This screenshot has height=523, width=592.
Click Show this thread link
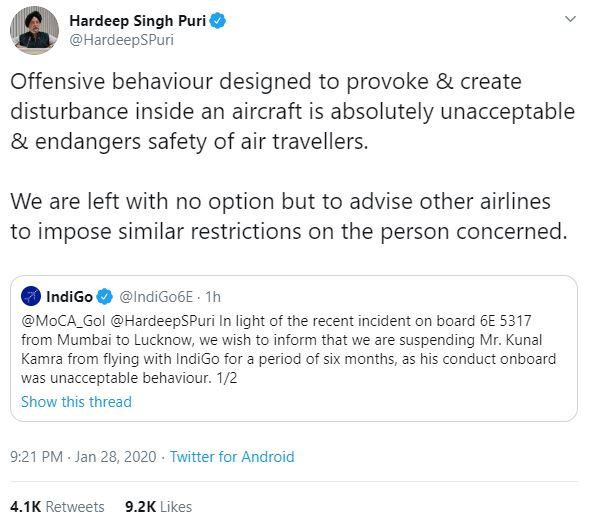click(x=77, y=401)
